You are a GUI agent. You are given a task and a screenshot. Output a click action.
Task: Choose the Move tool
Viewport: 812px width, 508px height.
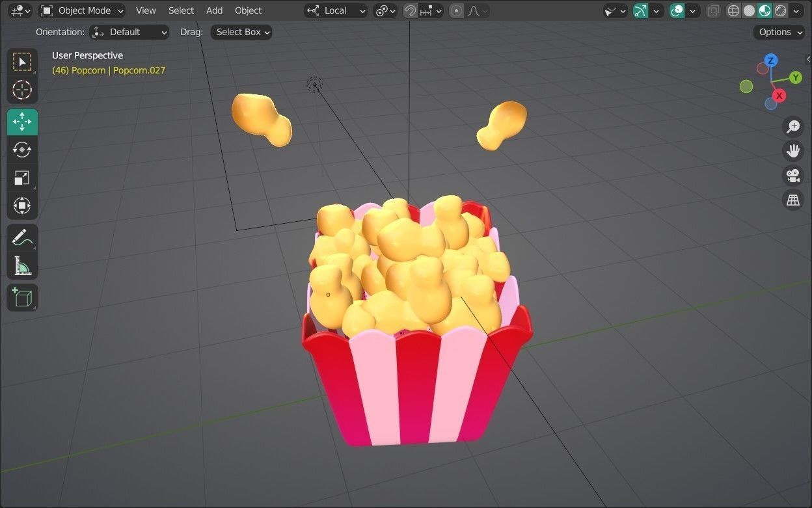pos(22,122)
